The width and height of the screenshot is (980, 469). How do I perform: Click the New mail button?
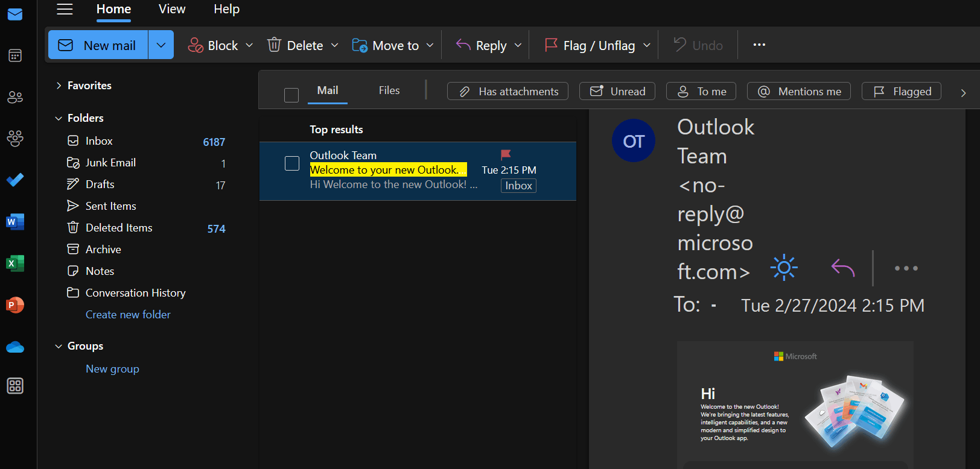click(98, 45)
